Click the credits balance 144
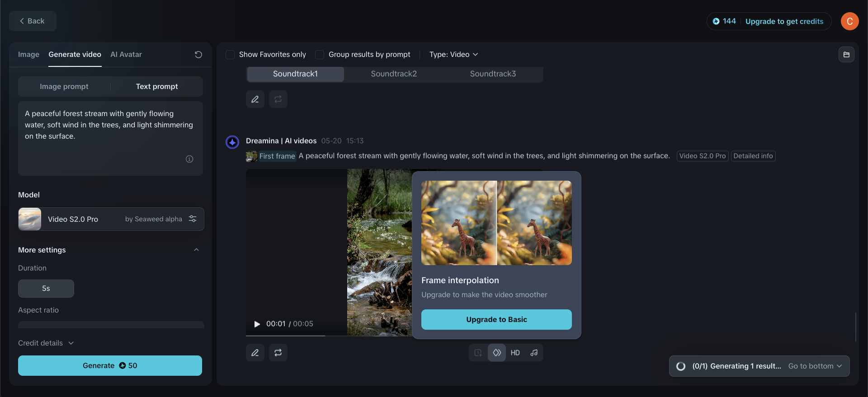Image resolution: width=868 pixels, height=397 pixels. pos(724,21)
